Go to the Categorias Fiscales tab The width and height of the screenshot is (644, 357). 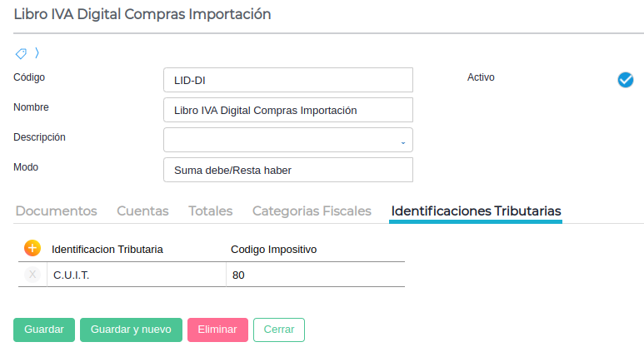coord(312,211)
